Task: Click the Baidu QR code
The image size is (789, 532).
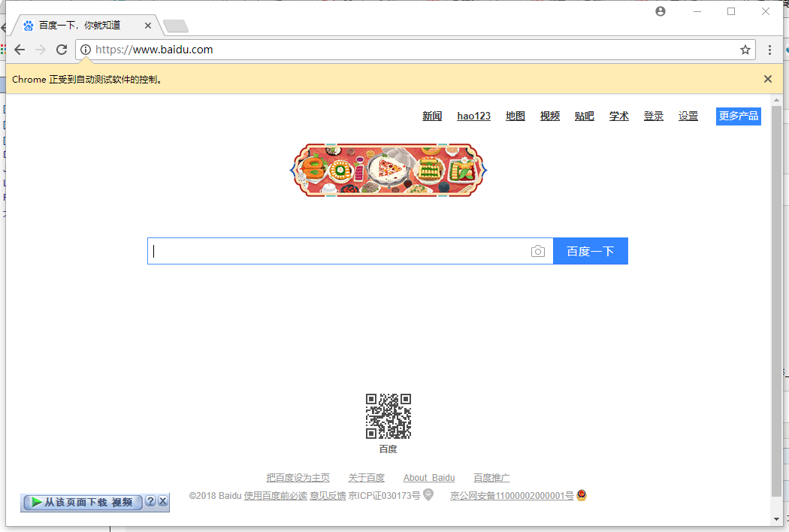Action: tap(388, 416)
